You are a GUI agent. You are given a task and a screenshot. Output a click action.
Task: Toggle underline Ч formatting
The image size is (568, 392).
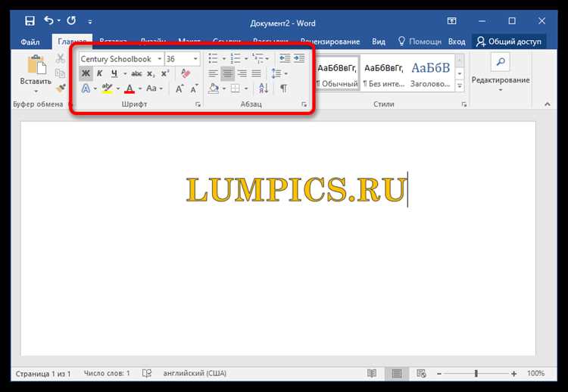114,73
